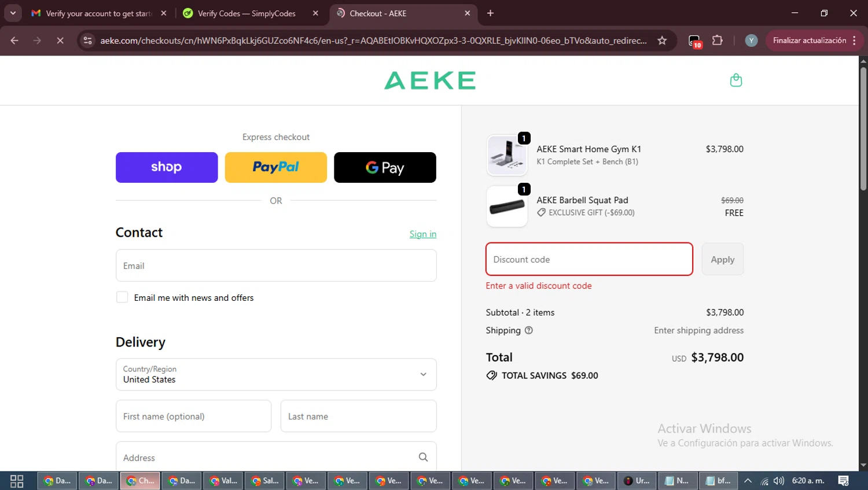Open the extension with red 10 badge
The image size is (868, 490).
(694, 41)
